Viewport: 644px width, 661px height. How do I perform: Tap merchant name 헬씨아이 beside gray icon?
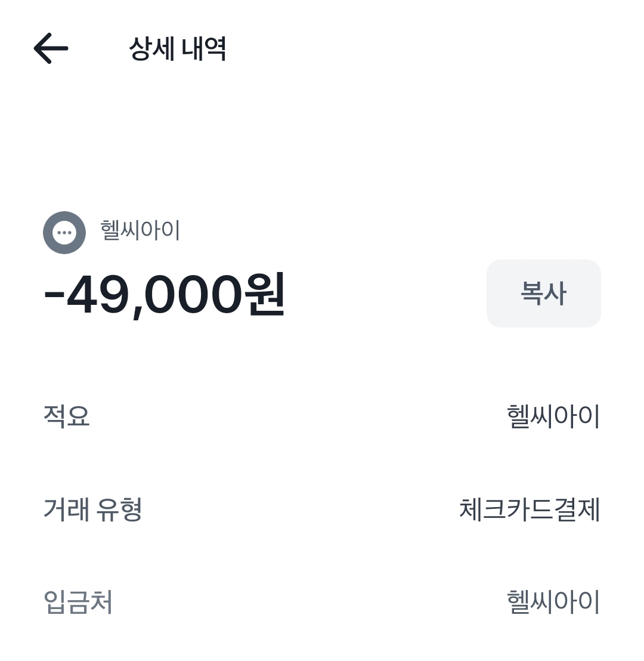140,230
